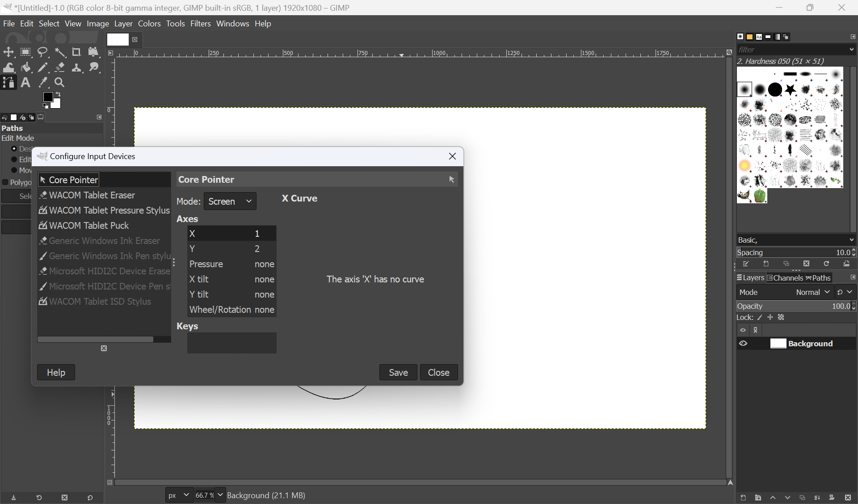The height and width of the screenshot is (504, 858).
Task: Select the Move tool
Action: [8, 52]
